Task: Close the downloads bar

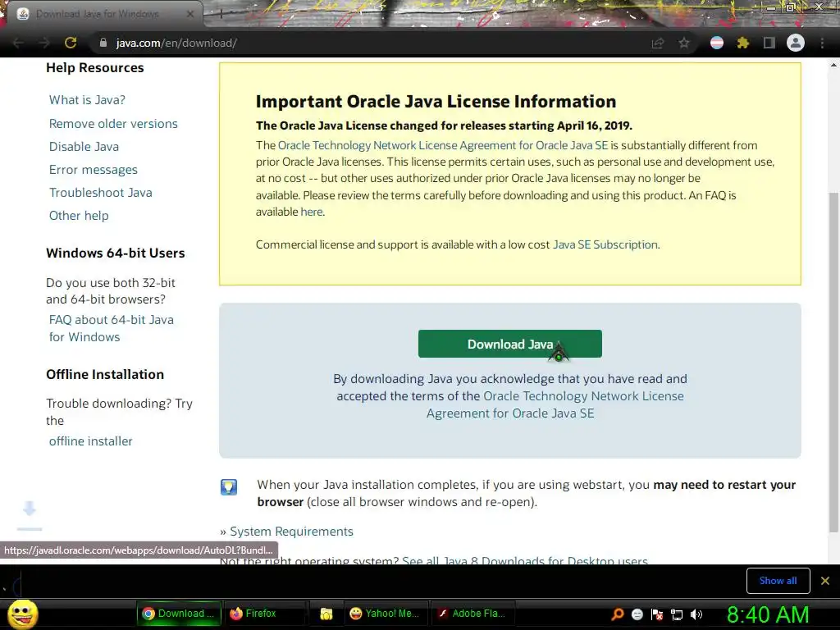Action: (x=825, y=581)
